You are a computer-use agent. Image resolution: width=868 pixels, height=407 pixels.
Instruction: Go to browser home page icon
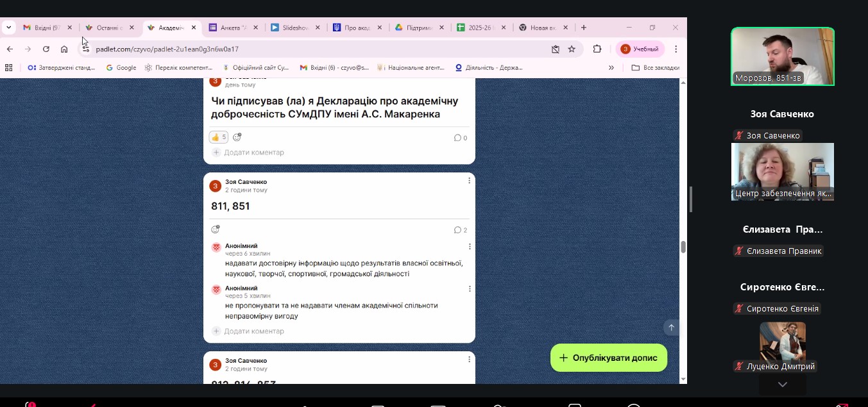tap(64, 49)
